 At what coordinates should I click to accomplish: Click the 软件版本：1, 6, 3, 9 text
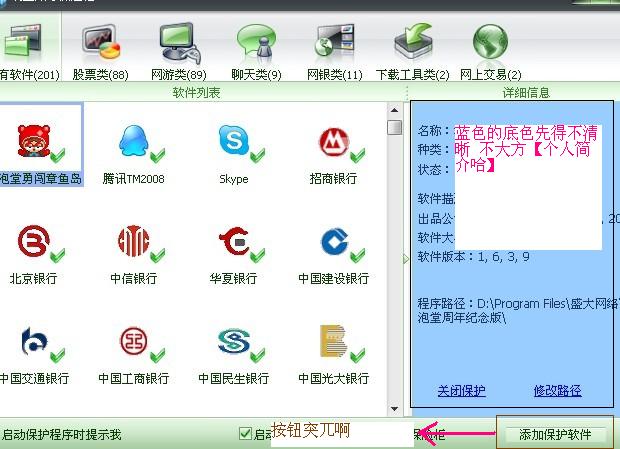(474, 257)
